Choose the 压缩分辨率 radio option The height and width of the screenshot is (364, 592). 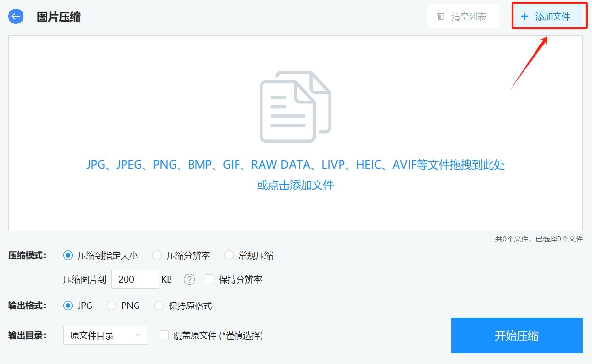click(157, 256)
